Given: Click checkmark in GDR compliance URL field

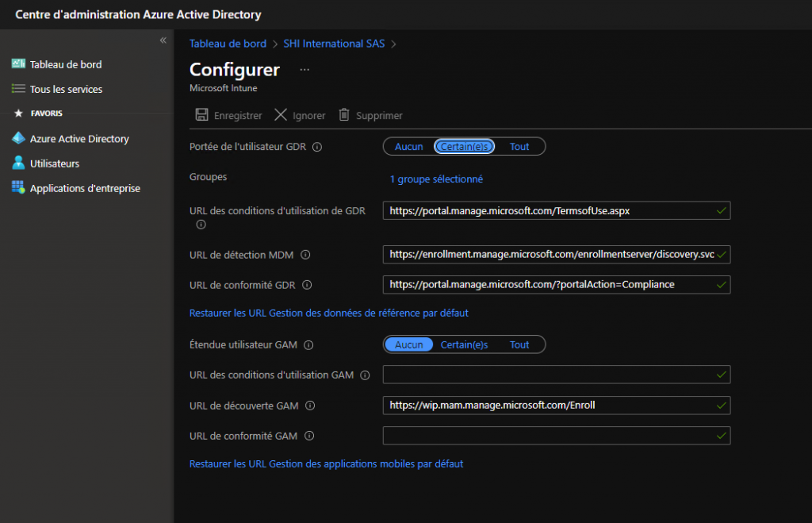Looking at the screenshot, I should coord(721,285).
